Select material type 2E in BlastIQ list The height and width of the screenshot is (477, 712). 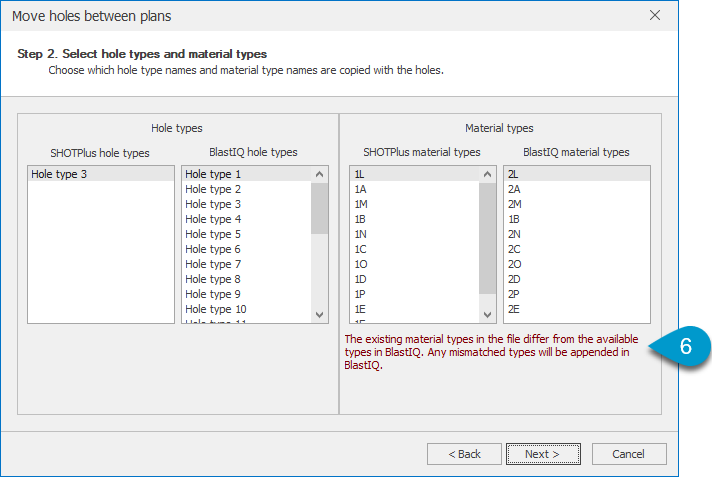[577, 309]
